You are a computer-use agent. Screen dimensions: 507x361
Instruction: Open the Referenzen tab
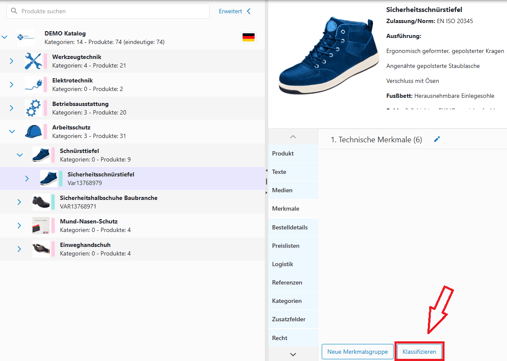pos(293,282)
